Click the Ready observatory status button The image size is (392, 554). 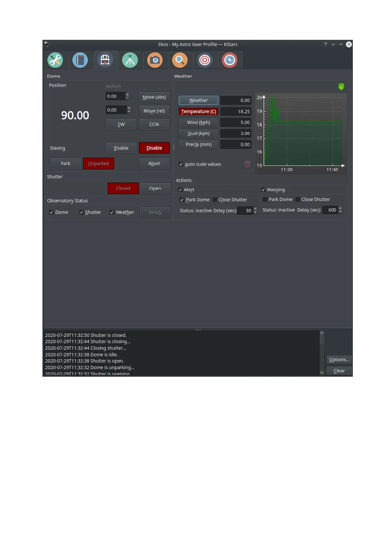point(155,212)
